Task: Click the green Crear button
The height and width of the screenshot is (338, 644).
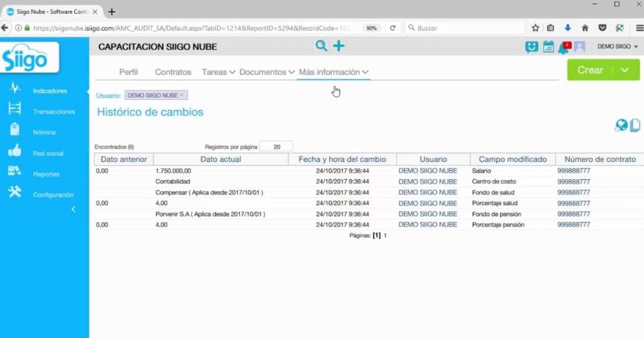Action: click(590, 70)
